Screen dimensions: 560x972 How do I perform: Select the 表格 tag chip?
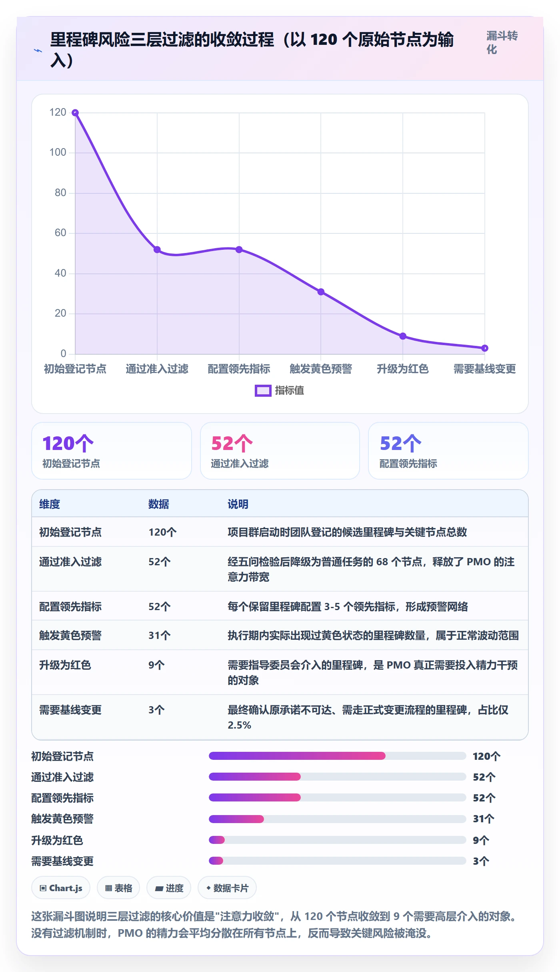pyautogui.click(x=118, y=888)
